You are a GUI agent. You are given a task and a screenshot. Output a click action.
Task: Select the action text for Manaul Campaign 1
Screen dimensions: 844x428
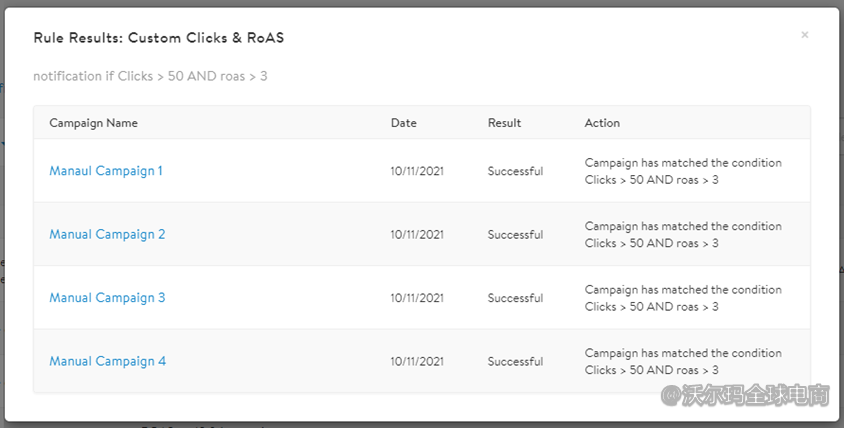[683, 171]
